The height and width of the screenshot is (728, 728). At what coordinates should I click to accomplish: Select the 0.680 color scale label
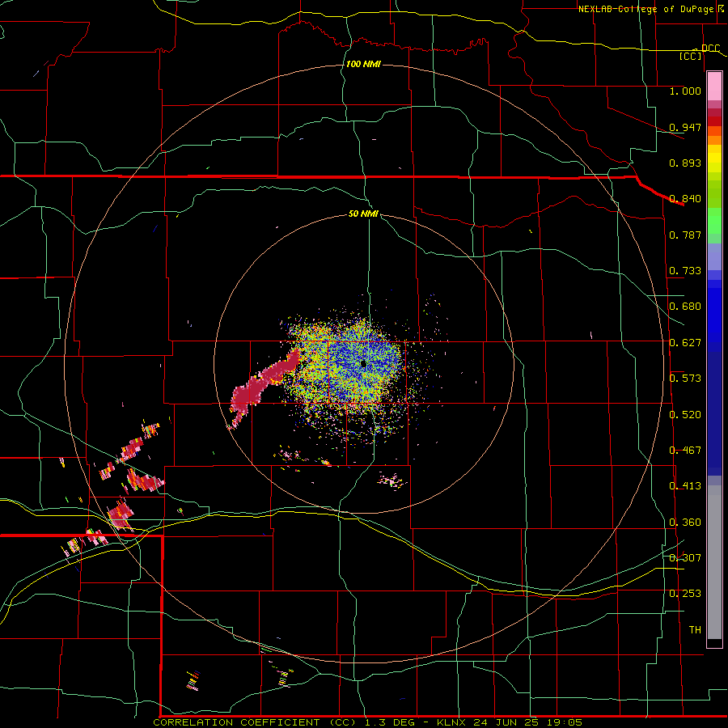[x=685, y=307]
